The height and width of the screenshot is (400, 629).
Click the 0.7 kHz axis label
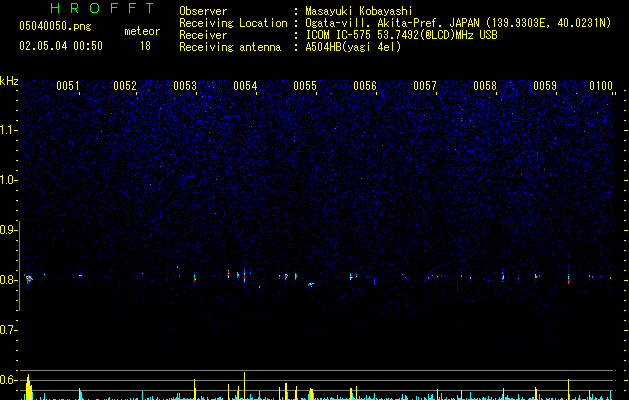(8, 330)
